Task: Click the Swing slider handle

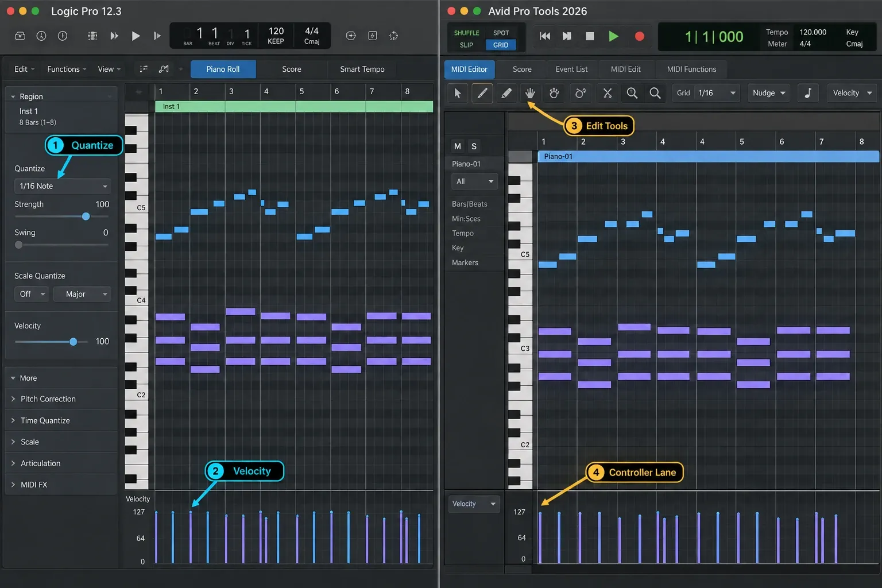Action: point(19,245)
